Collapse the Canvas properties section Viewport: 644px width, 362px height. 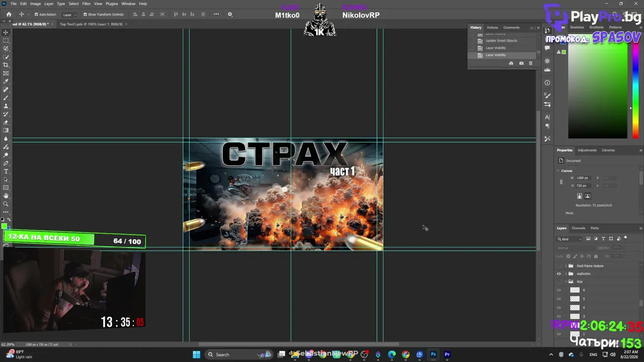tap(558, 170)
